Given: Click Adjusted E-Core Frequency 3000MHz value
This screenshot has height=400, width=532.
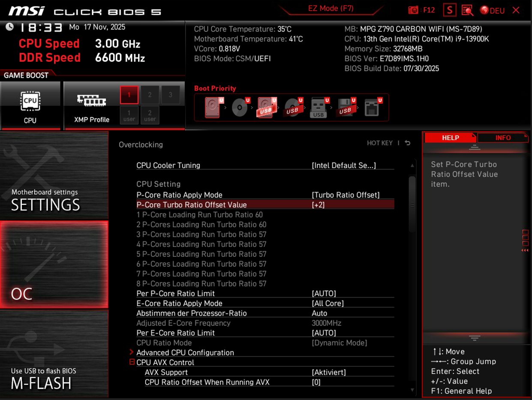Looking at the screenshot, I should [326, 323].
